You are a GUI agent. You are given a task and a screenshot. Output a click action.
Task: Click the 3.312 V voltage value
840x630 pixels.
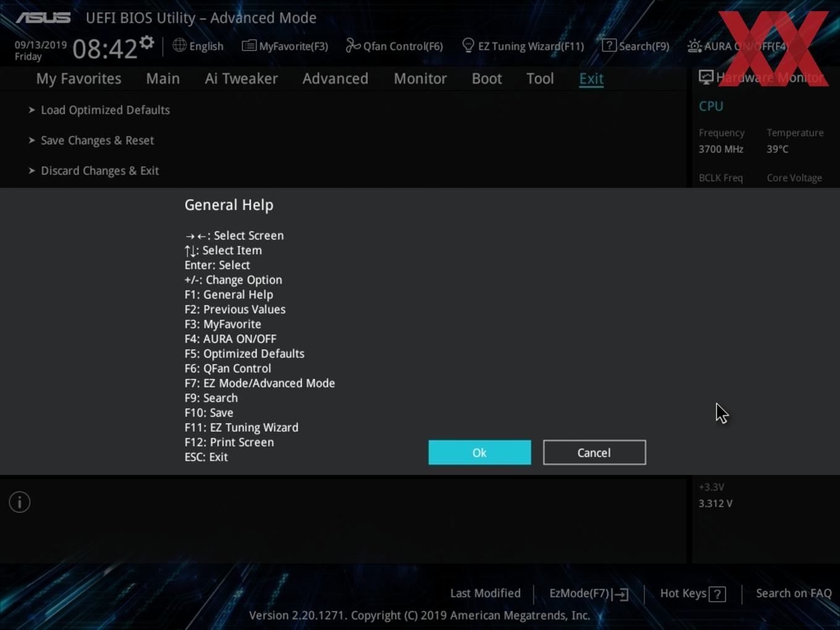tap(715, 503)
